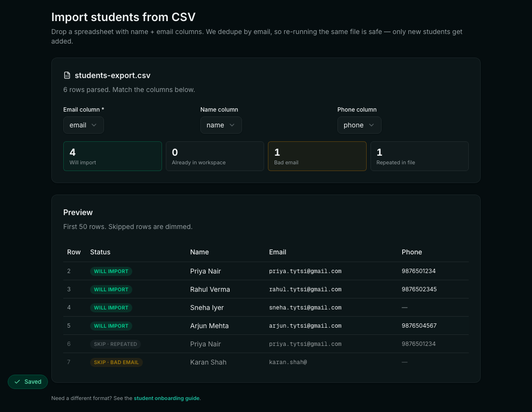Open the student onboarding guide link
The image size is (532, 412).
(x=167, y=398)
